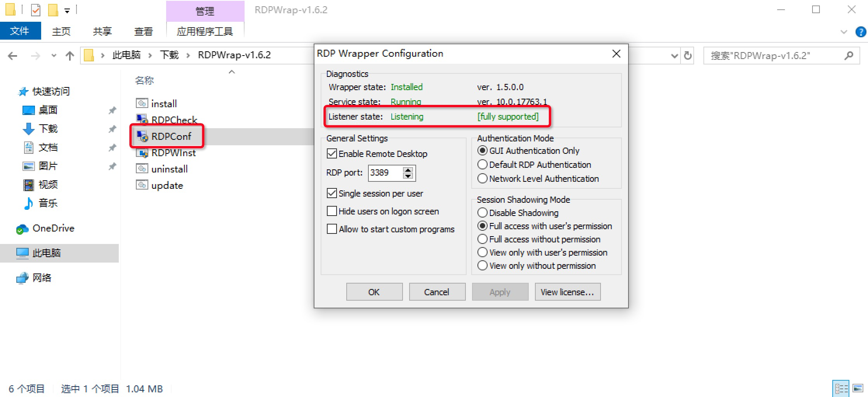Switch to 查看 view ribbon tab

[x=144, y=31]
